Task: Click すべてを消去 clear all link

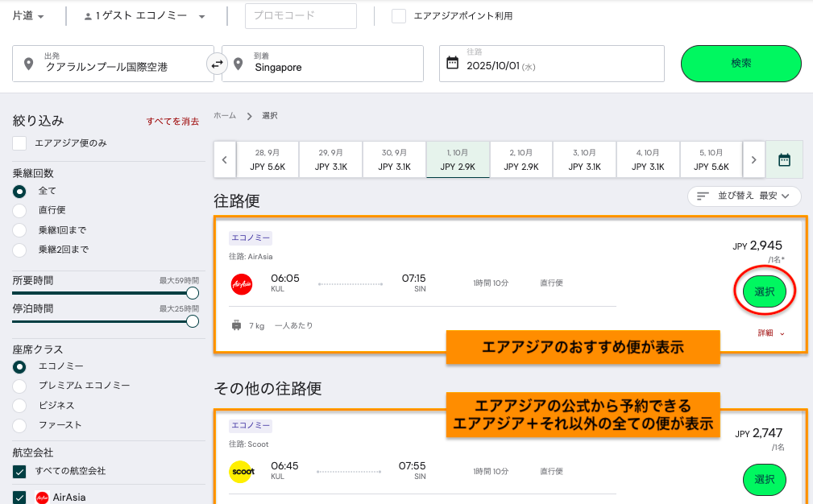Action: (x=172, y=122)
